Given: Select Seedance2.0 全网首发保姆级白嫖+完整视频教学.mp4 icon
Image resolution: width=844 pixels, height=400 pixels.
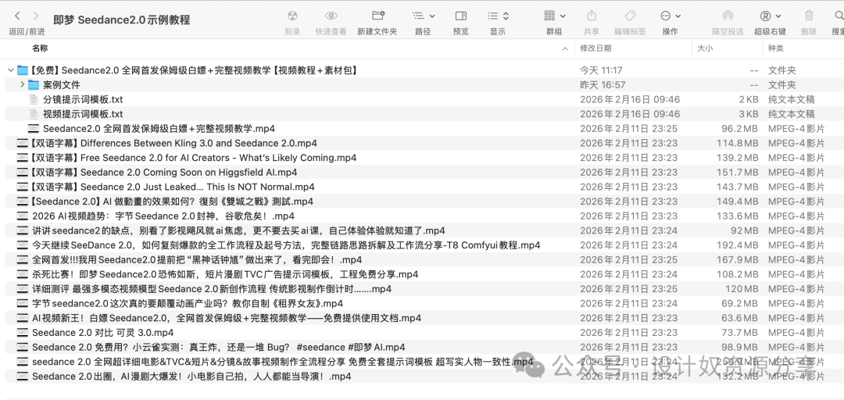Looking at the screenshot, I should (33, 128).
